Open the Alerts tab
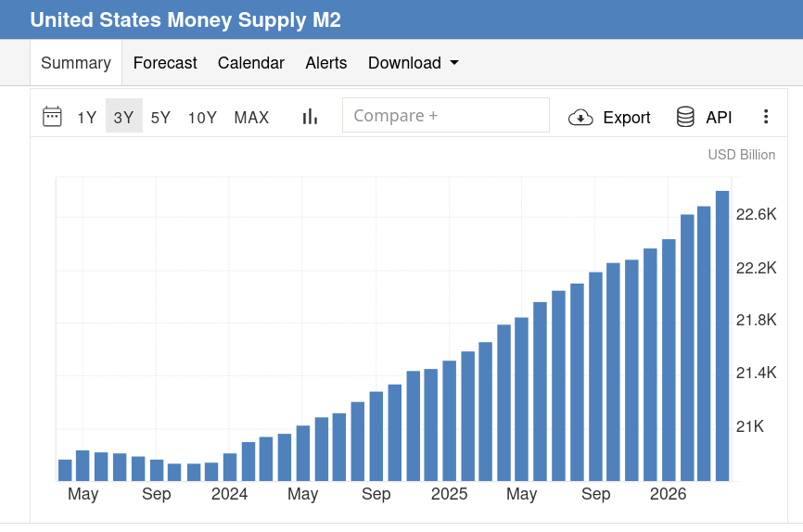Image resolution: width=803 pixels, height=532 pixels. 326,62
